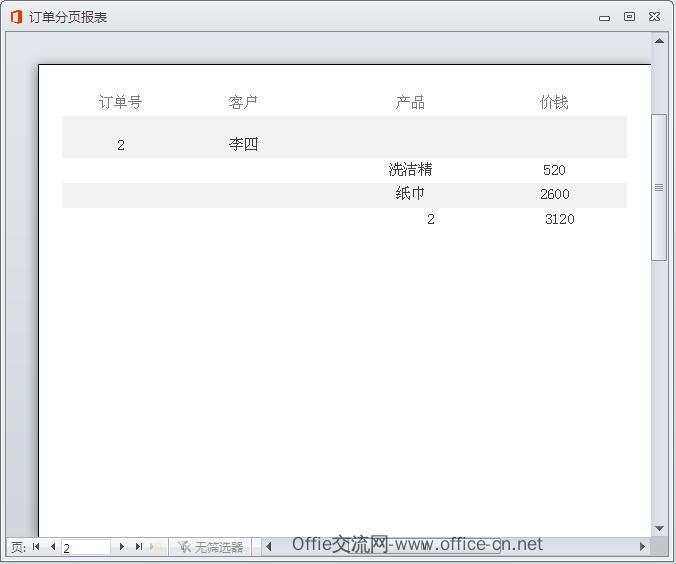Click the vertical scrollbar down arrow

point(659,528)
